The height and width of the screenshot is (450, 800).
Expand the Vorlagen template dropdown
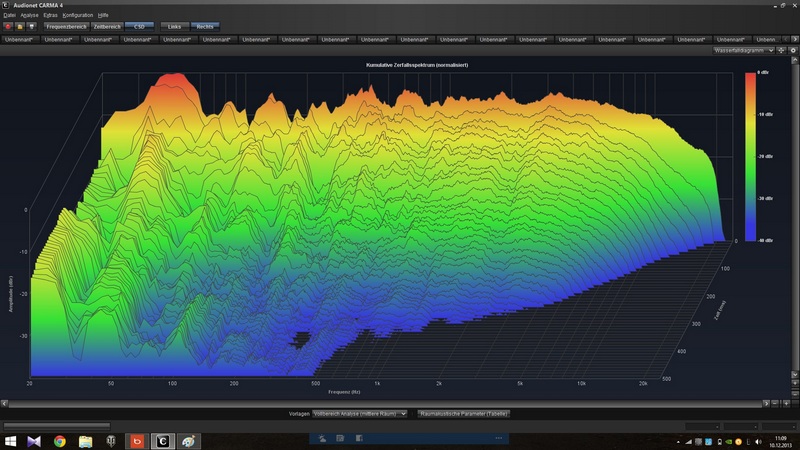click(360, 412)
